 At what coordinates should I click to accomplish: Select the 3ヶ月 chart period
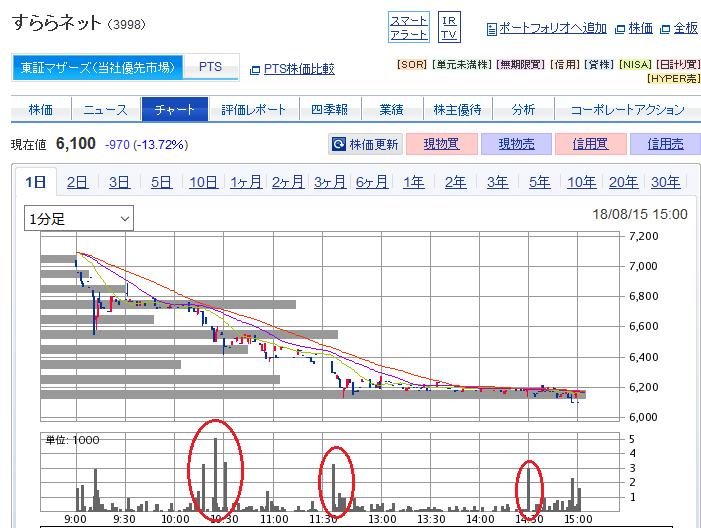329,182
